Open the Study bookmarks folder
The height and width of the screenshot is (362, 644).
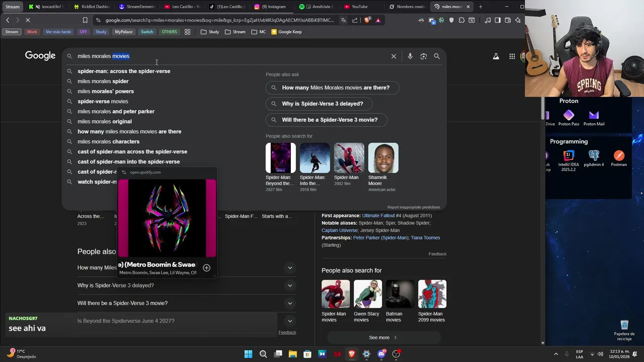pyautogui.click(x=209, y=32)
